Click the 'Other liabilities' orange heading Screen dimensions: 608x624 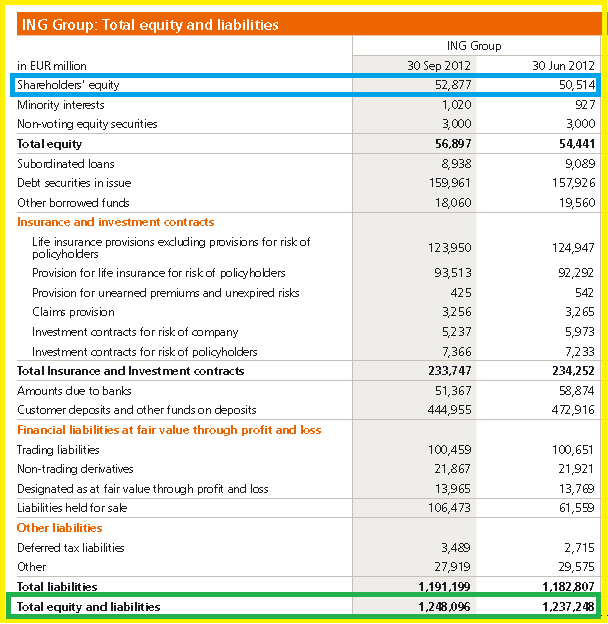pyautogui.click(x=60, y=528)
